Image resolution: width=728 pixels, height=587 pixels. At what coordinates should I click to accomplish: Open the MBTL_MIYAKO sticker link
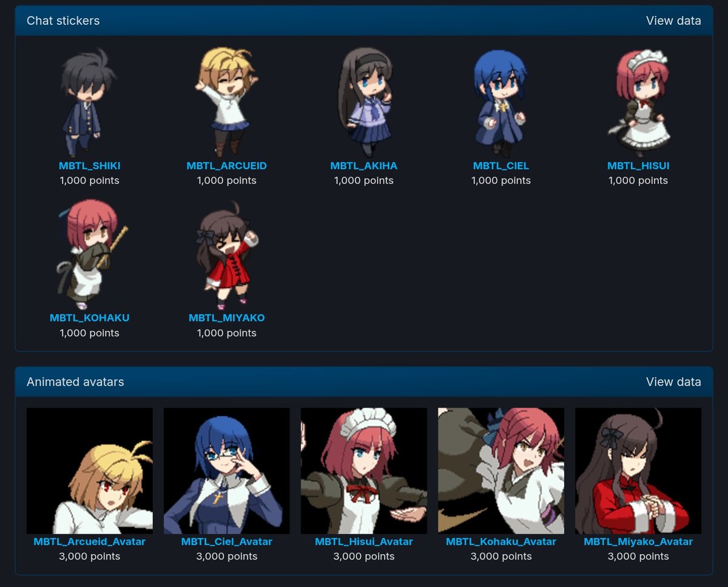tap(227, 318)
